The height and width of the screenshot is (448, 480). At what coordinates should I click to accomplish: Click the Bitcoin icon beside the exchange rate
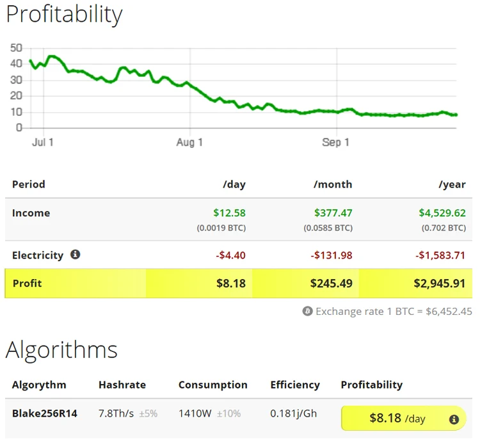[307, 312]
